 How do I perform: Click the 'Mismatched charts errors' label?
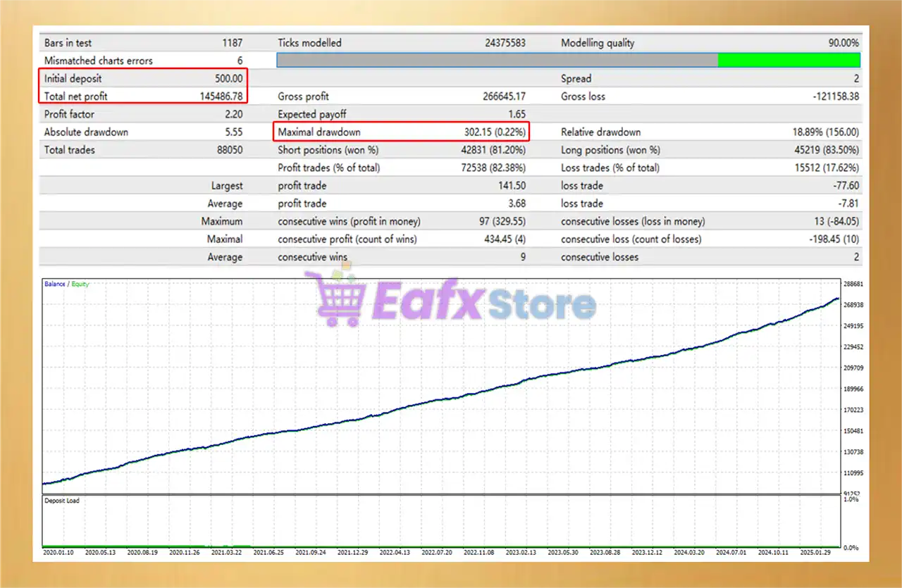(99, 61)
